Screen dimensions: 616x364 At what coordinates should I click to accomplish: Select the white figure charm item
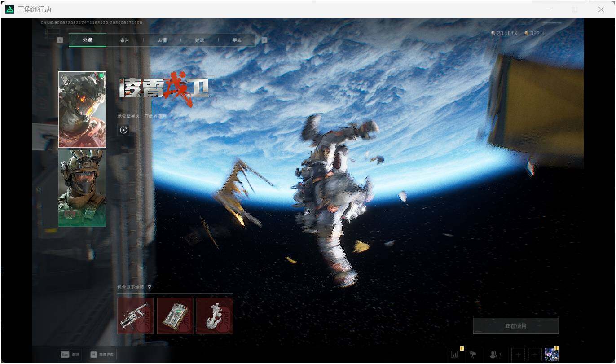(x=215, y=316)
